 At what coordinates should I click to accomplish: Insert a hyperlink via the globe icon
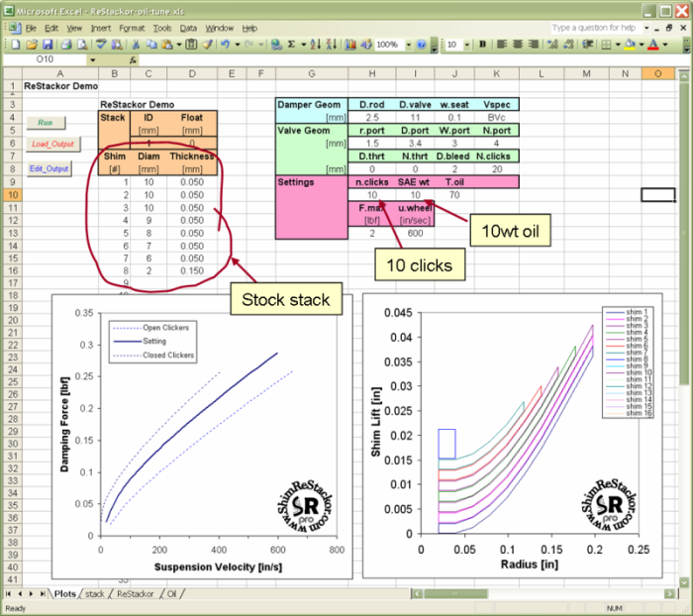click(276, 45)
